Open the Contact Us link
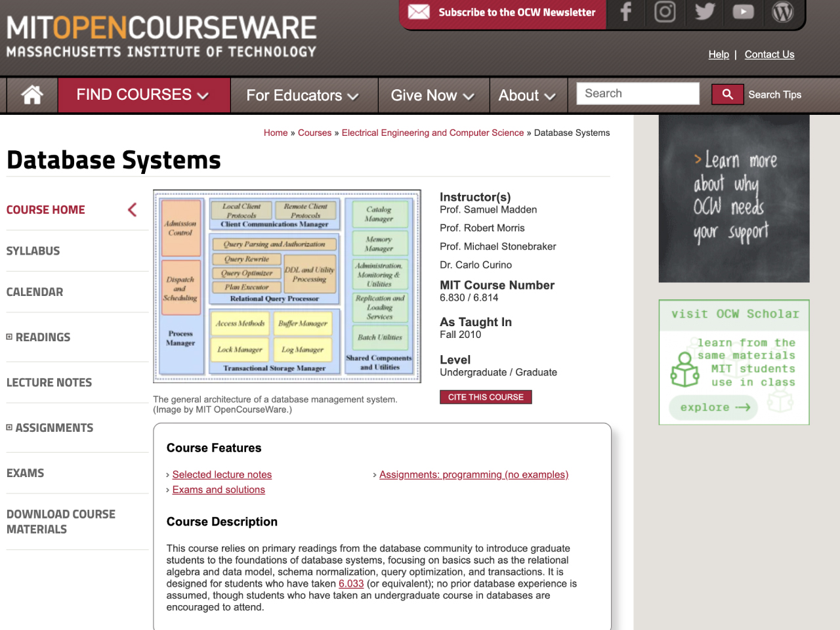 pos(769,54)
